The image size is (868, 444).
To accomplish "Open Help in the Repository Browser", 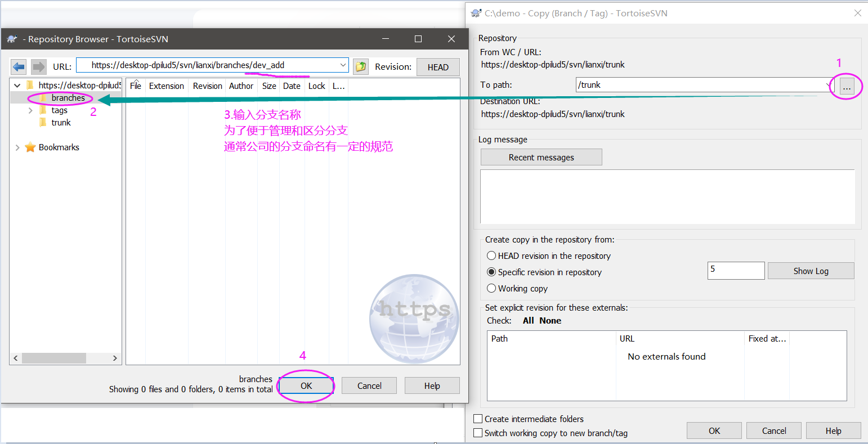I will tap(432, 385).
